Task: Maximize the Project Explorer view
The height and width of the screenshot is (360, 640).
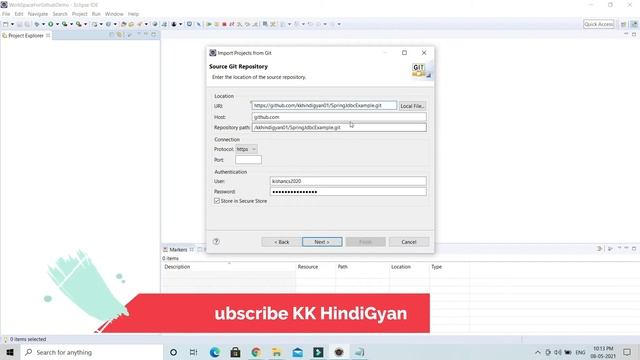Action: coord(153,35)
